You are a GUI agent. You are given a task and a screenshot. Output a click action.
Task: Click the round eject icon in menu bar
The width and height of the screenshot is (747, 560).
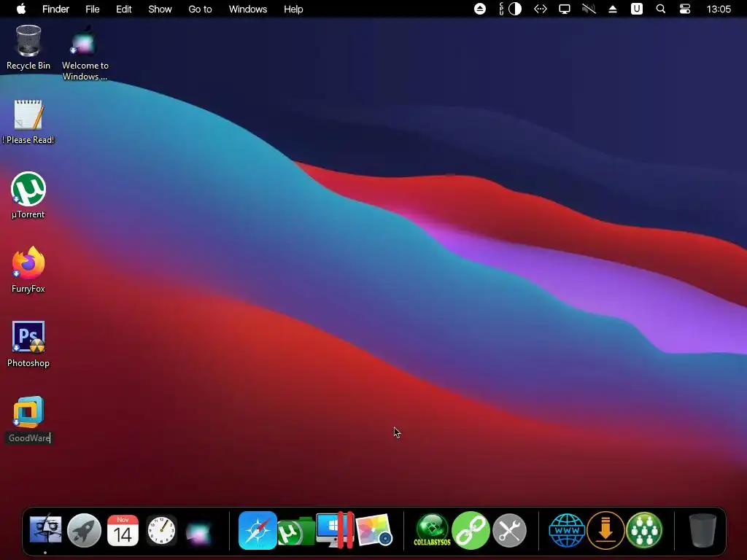(x=480, y=9)
